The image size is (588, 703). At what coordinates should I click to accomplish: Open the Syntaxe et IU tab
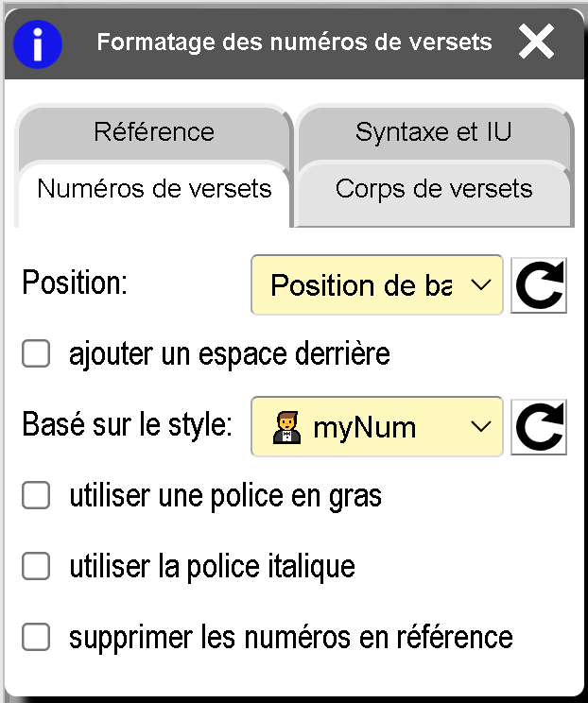click(x=434, y=131)
